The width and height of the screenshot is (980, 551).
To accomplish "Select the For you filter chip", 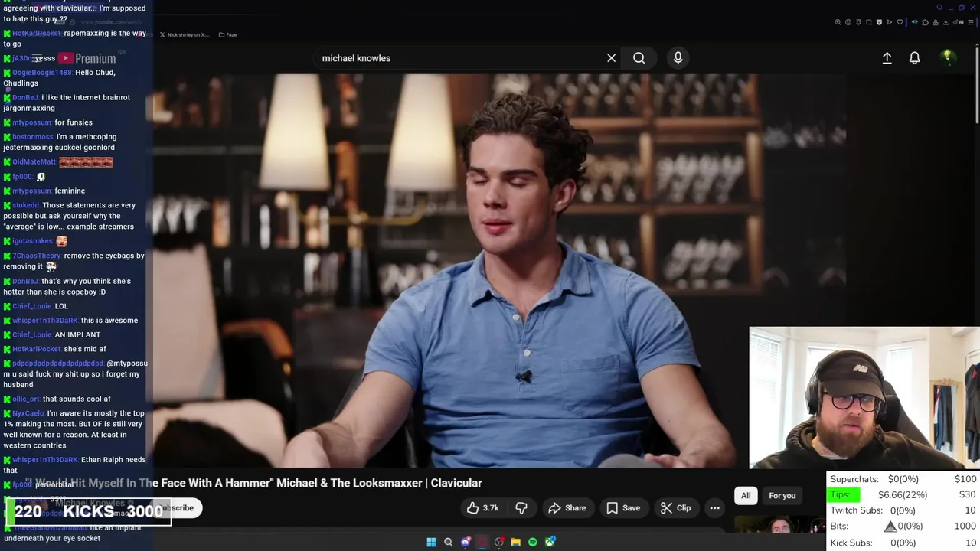I will [x=782, y=496].
